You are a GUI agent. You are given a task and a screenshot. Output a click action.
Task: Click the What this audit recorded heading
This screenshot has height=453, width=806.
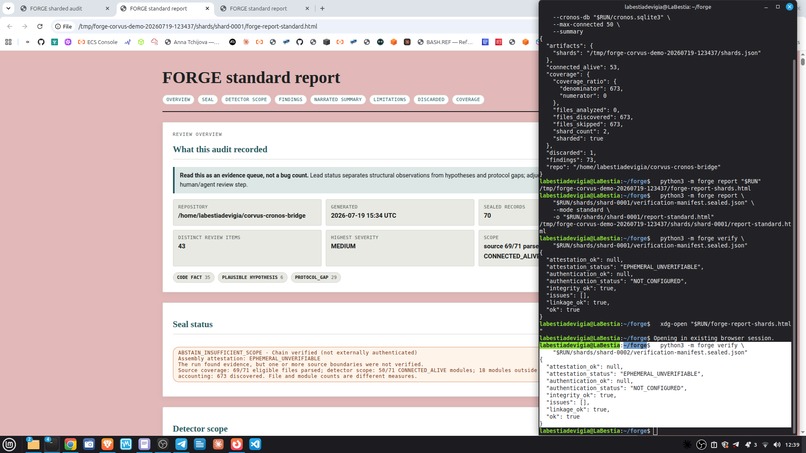220,150
